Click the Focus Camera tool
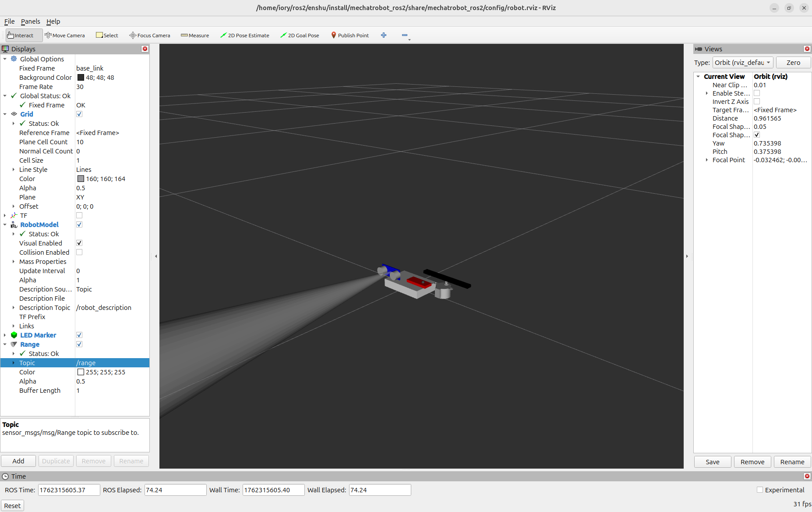Viewport: 812px width, 512px height. click(150, 35)
